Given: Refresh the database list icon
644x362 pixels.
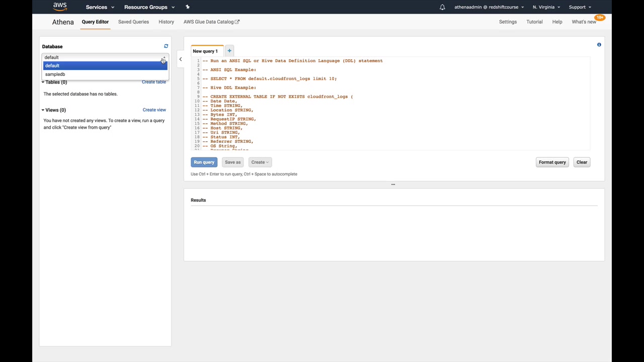Looking at the screenshot, I should pyautogui.click(x=166, y=46).
